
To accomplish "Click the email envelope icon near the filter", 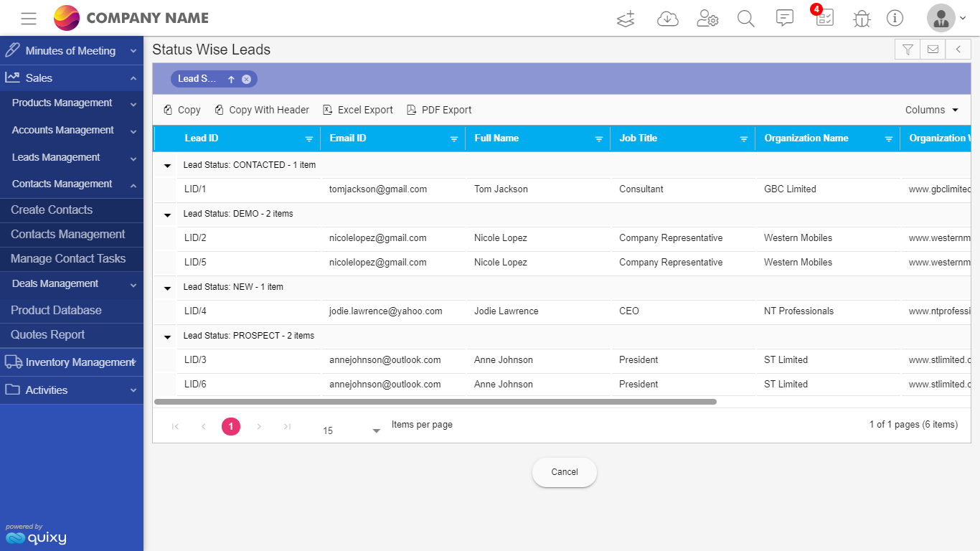I will point(933,49).
